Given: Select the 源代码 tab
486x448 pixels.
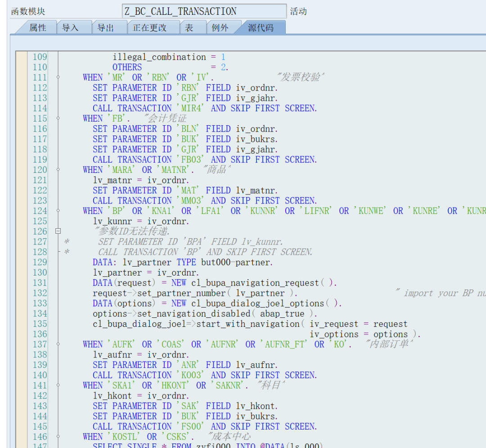Looking at the screenshot, I should [261, 27].
